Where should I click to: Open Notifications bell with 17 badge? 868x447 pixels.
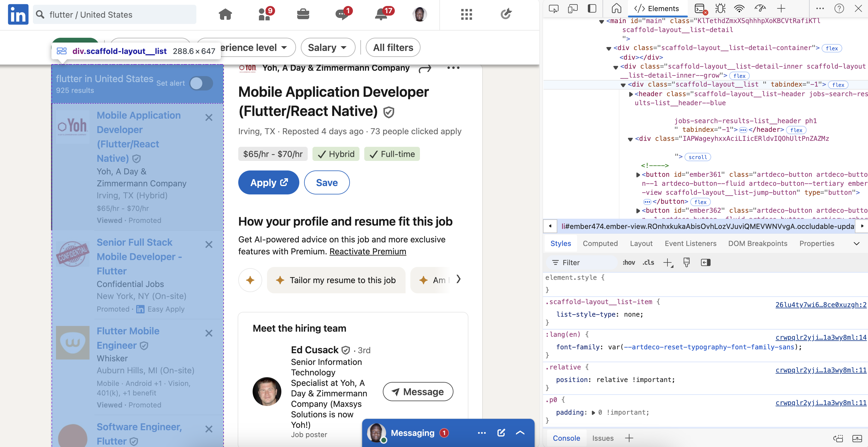click(x=381, y=14)
